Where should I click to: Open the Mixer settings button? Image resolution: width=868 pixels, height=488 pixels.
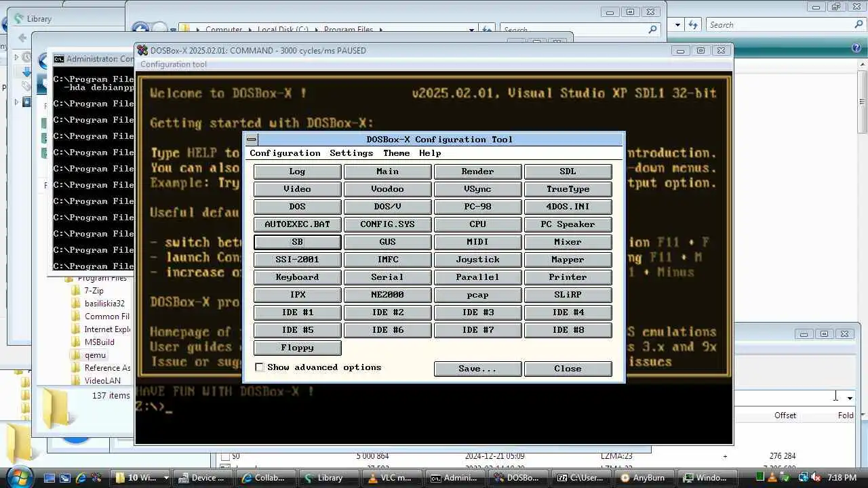click(x=568, y=242)
